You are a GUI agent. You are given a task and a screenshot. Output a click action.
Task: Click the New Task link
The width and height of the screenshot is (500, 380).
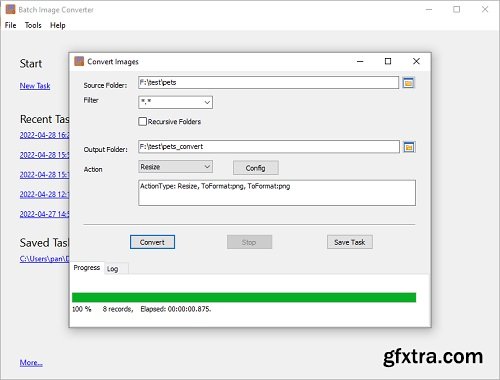point(35,86)
